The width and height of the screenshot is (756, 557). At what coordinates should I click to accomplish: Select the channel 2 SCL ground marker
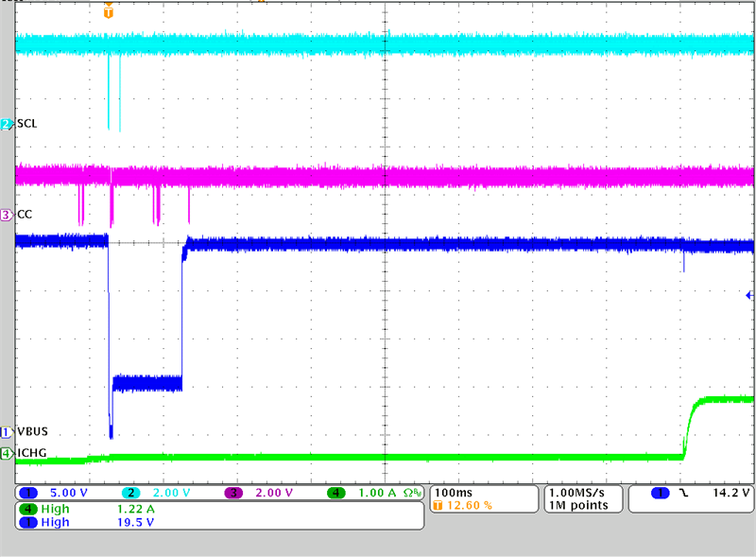[7, 124]
